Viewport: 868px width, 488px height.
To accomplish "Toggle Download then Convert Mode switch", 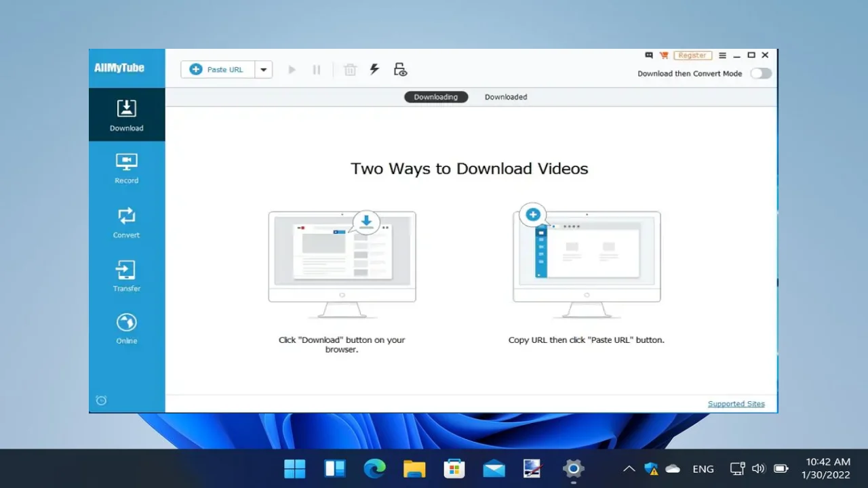I will click(x=761, y=73).
